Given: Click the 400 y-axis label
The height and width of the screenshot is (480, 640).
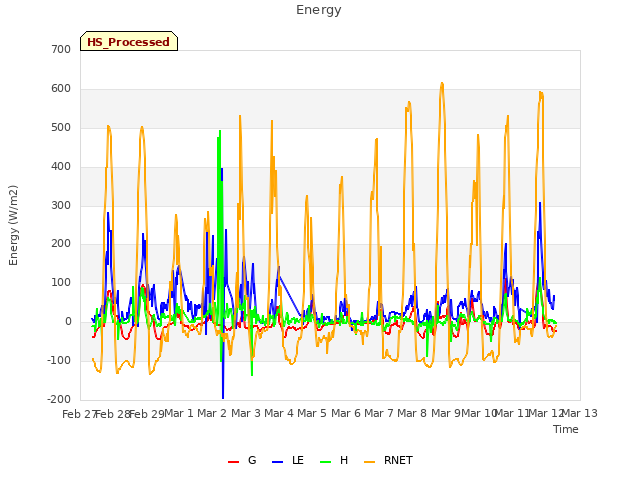Looking at the screenshot, I should coord(61,167).
